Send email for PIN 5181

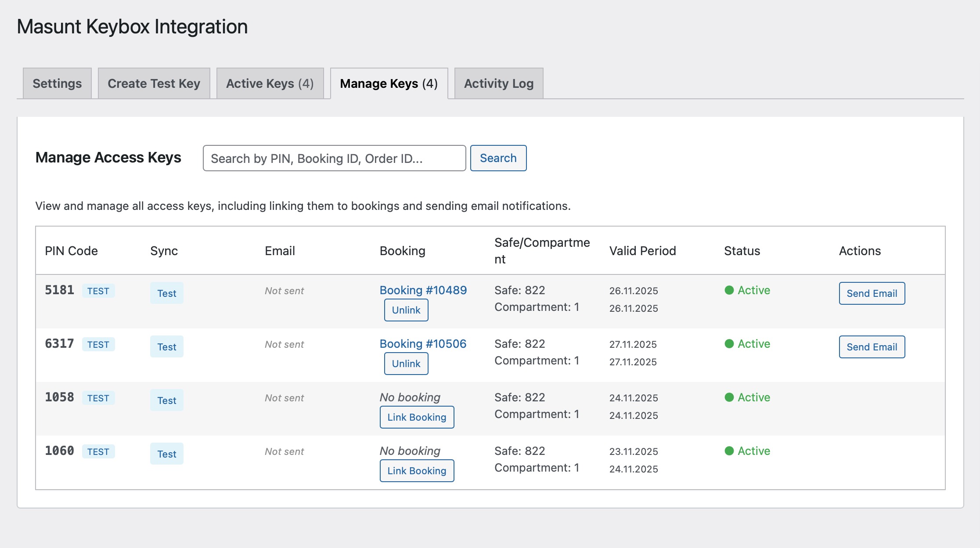872,293
